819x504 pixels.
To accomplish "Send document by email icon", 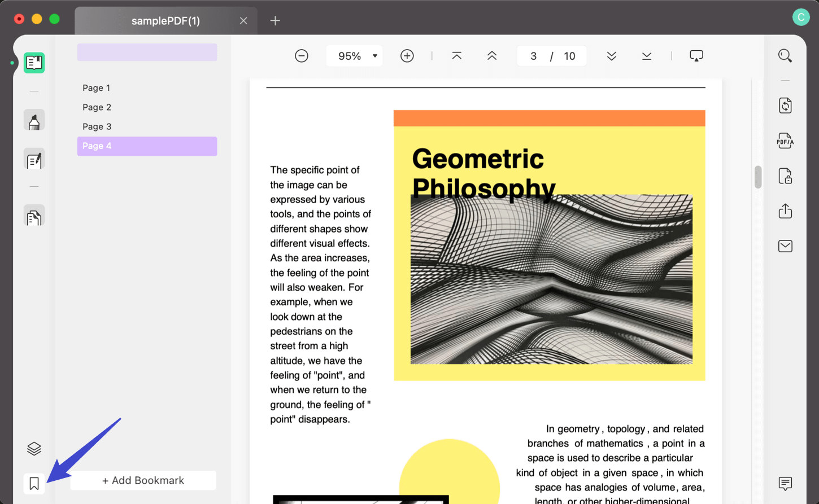I will click(x=785, y=246).
